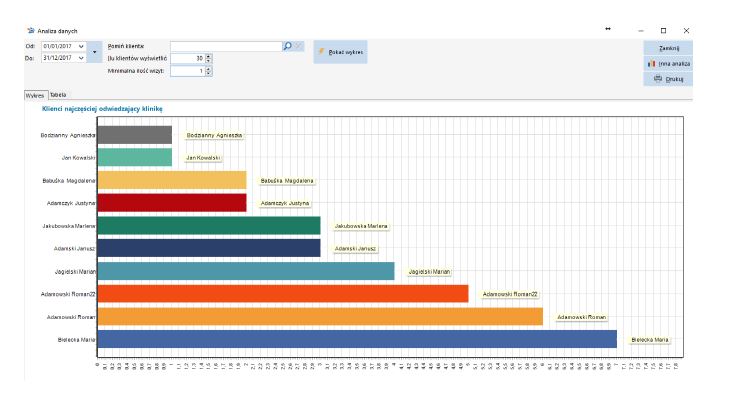The height and width of the screenshot is (399, 738).
Task: Click the Zamknij button
Action: tap(668, 48)
